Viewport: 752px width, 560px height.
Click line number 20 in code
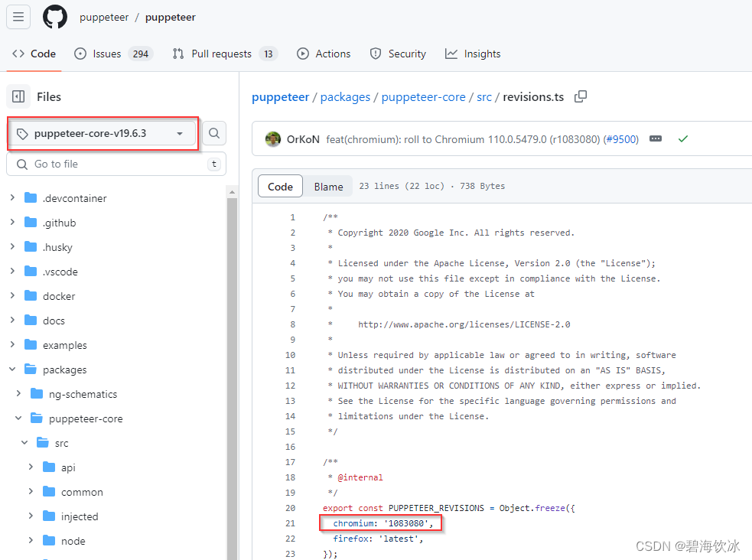pos(290,508)
